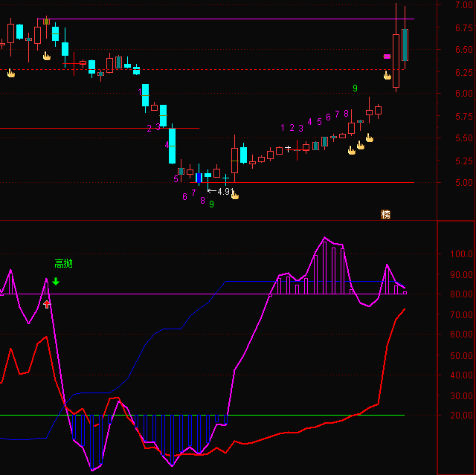Click the 6.25 price axis label
The width and height of the screenshot is (476, 475).
tap(464, 73)
